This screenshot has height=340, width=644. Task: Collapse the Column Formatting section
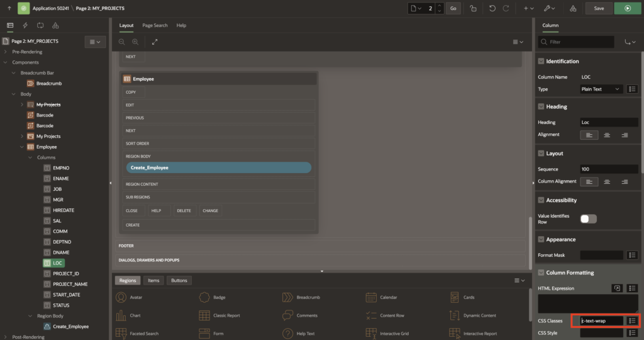point(541,273)
